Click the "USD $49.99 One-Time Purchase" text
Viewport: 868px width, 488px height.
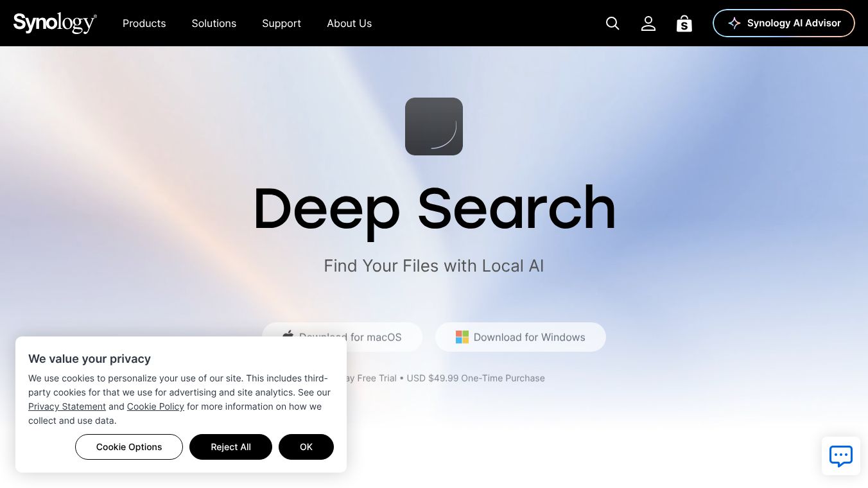click(x=476, y=378)
